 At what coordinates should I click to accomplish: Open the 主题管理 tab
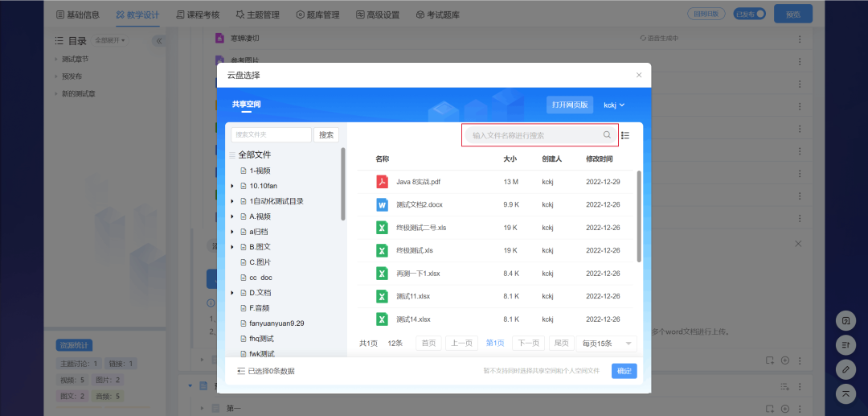click(x=257, y=15)
